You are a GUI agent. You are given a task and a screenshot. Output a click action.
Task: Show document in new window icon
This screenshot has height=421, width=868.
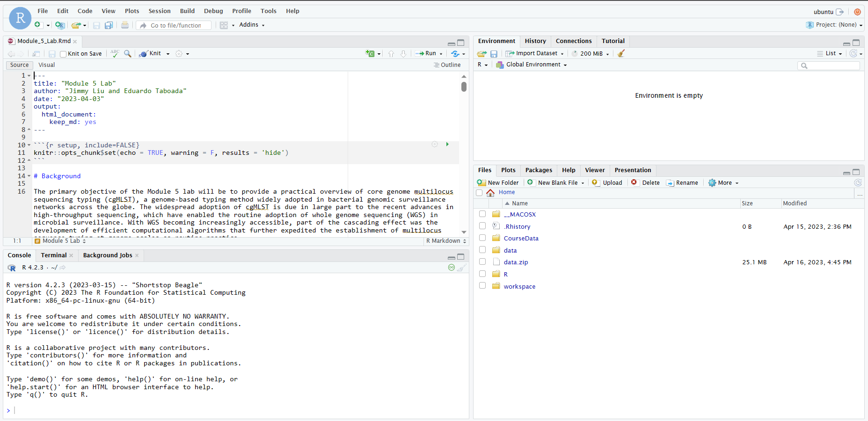point(36,54)
